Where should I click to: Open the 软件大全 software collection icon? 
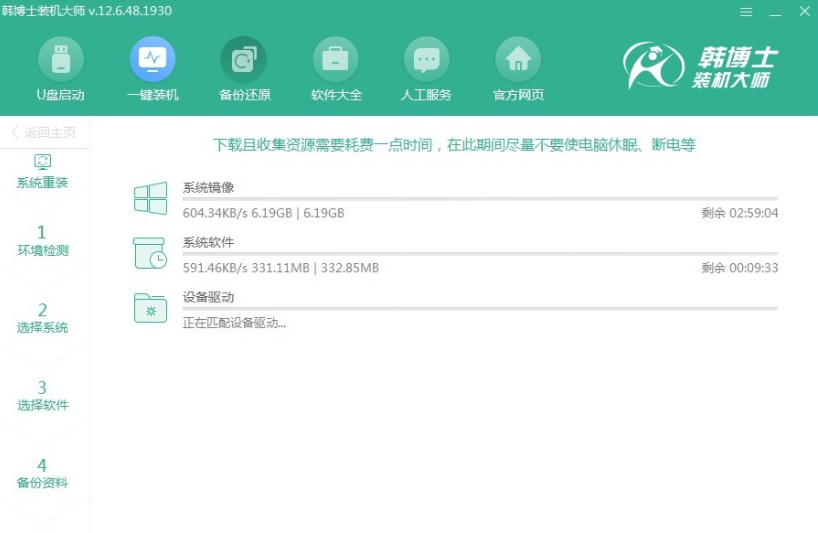(x=336, y=60)
